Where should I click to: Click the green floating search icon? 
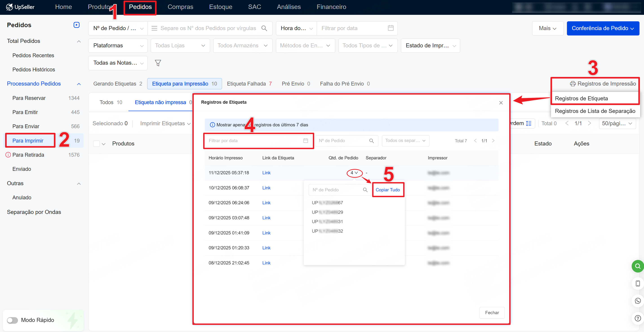pyautogui.click(x=637, y=266)
